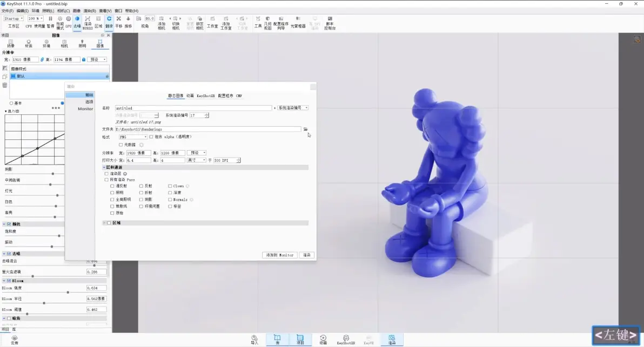Viewport: 644px width, 347px height.
Task: Open the 脚本控制台 scripting console icon
Action: tap(330, 23)
